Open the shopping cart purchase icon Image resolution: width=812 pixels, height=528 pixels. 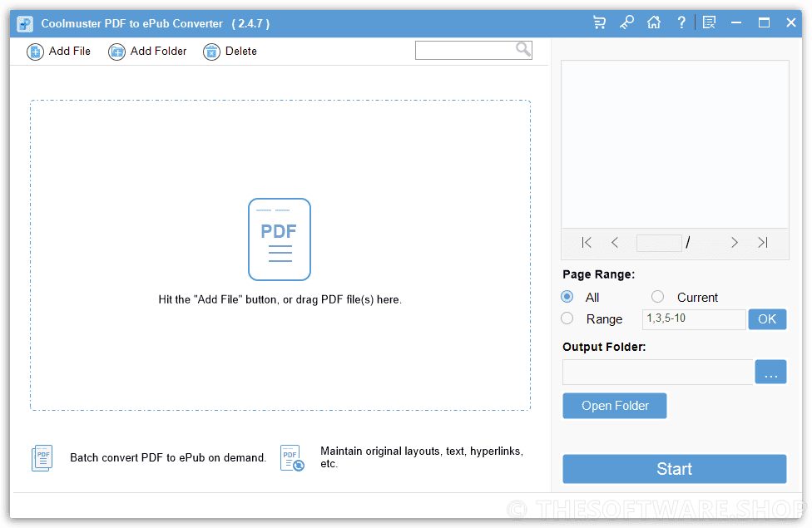[599, 22]
